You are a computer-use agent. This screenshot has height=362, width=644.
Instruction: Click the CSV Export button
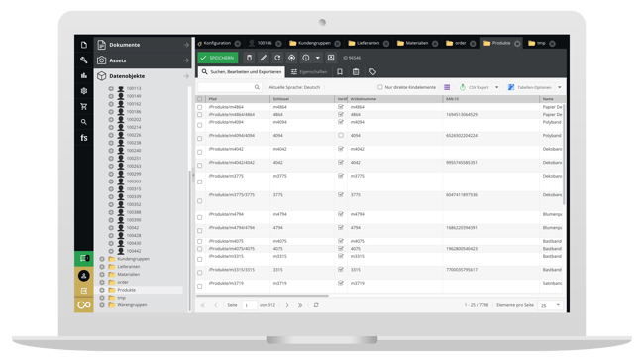475,87
